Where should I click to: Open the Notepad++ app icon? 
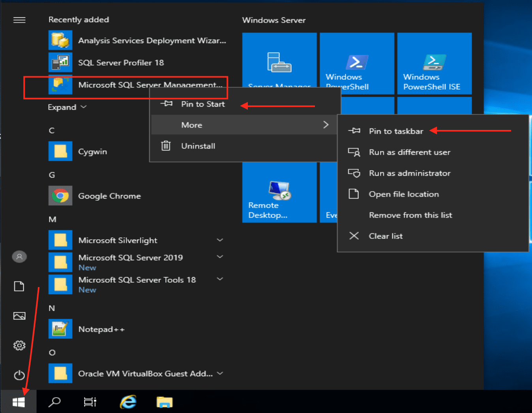pos(60,329)
